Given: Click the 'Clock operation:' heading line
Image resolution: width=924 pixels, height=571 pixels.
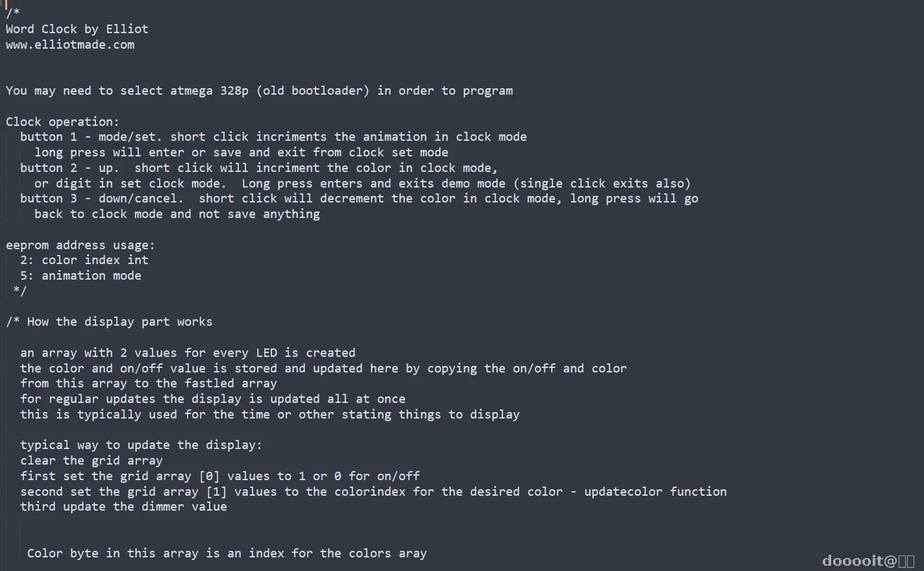Looking at the screenshot, I should coord(62,122).
